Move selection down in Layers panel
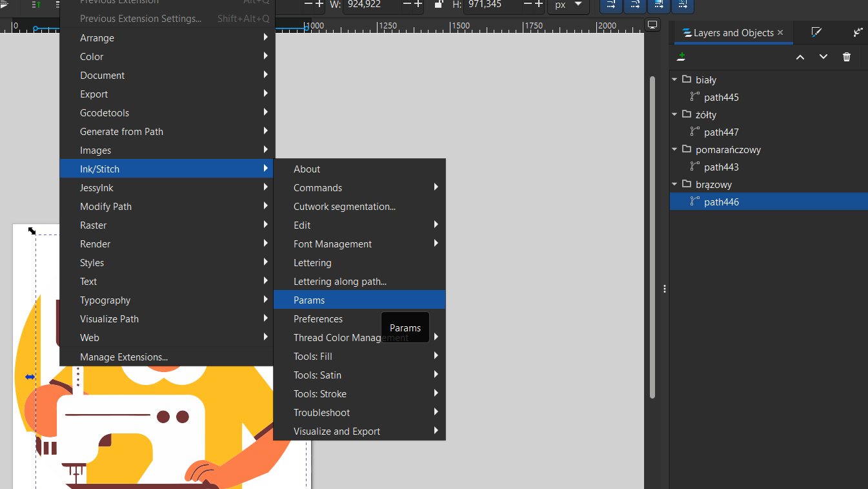Image resolution: width=868 pixels, height=489 pixels. 823,57
